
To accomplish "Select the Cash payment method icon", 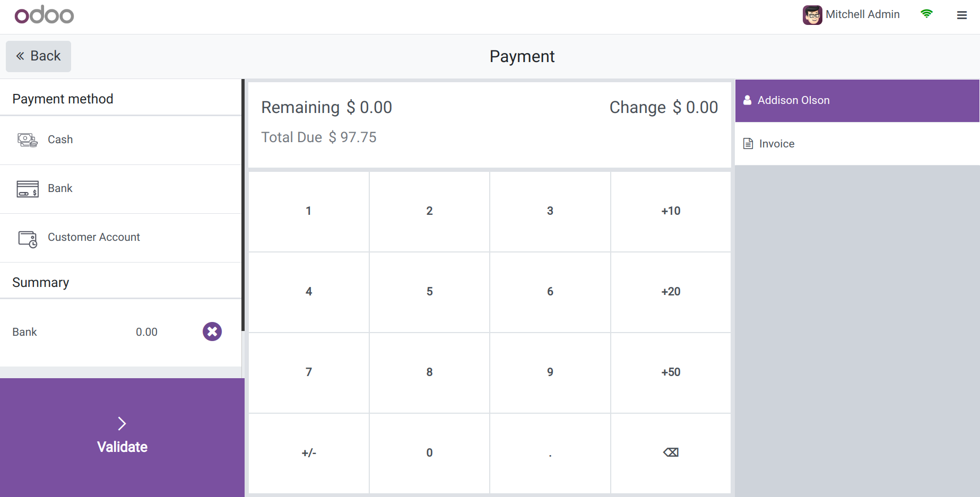I will click(x=28, y=140).
